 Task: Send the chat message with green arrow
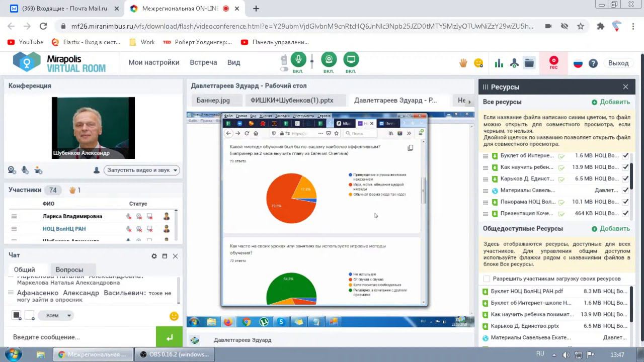(169, 337)
